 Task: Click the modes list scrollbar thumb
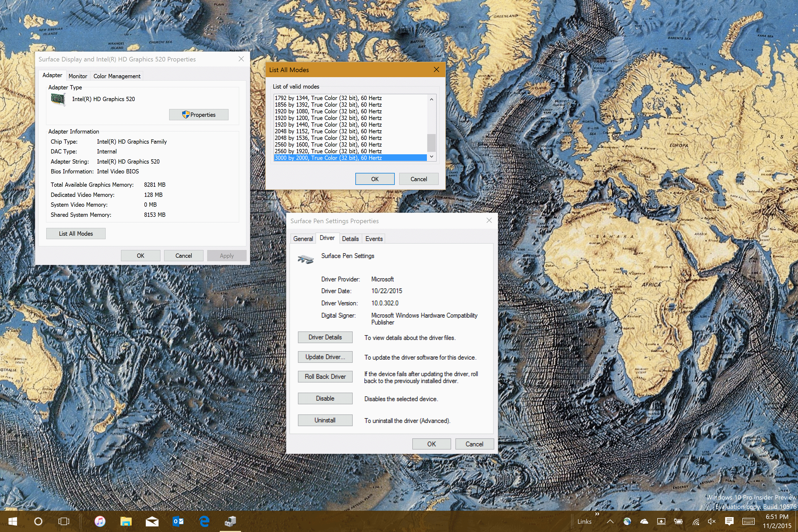431,143
